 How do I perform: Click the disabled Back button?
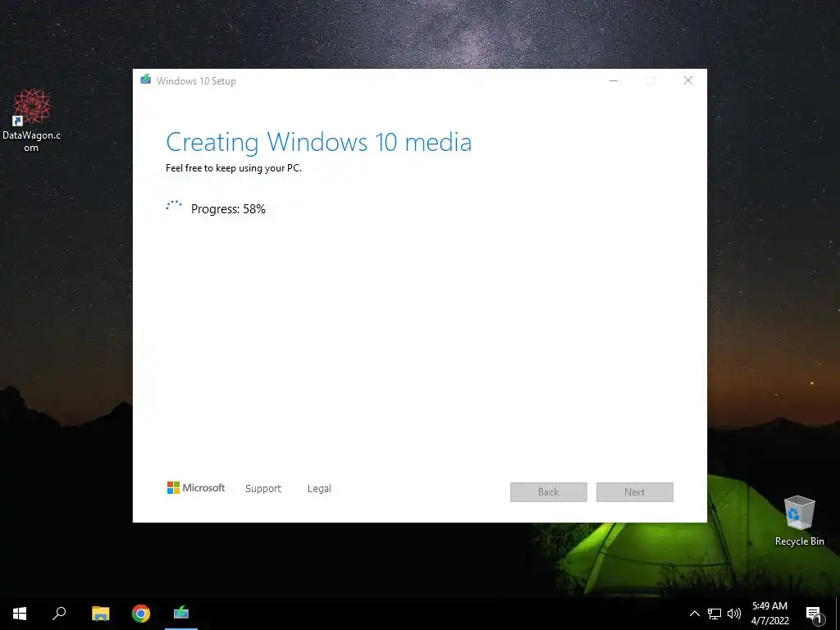(x=549, y=492)
